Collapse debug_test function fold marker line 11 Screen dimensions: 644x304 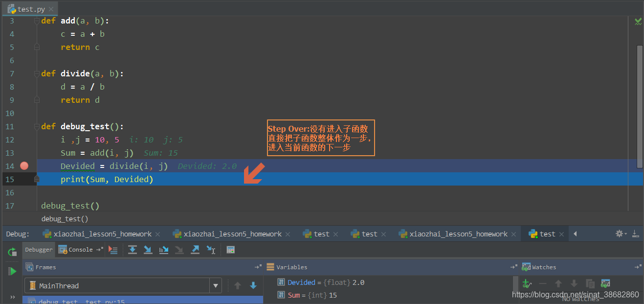(x=37, y=126)
